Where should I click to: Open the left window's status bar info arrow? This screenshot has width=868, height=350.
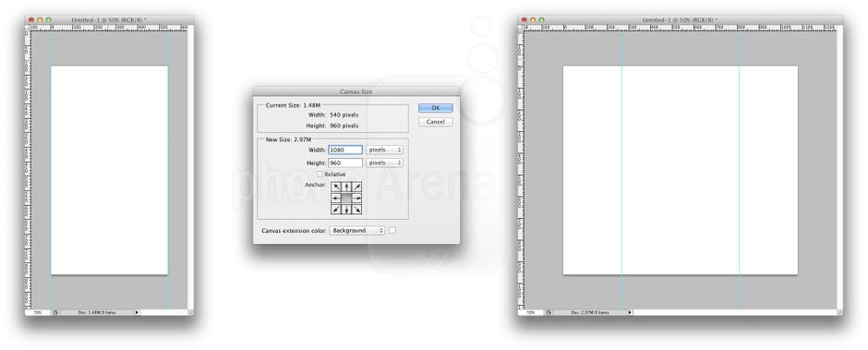pos(137,312)
